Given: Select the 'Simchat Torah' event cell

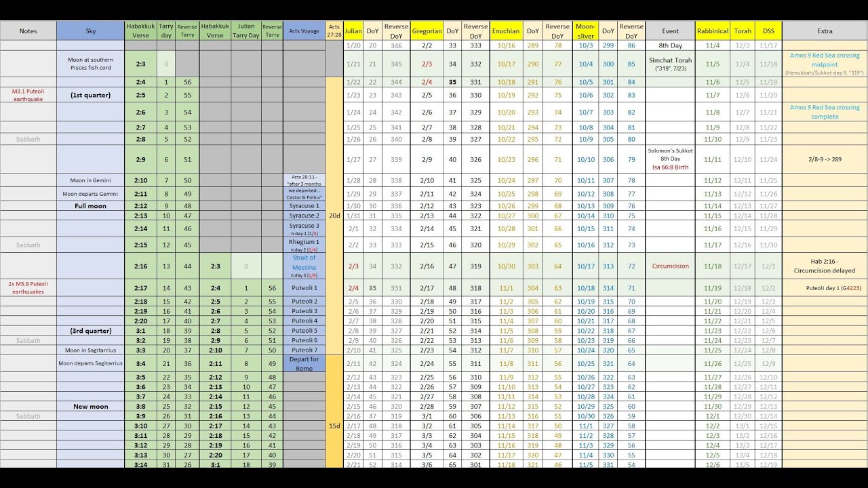Looking at the screenshot, I should [670, 64].
